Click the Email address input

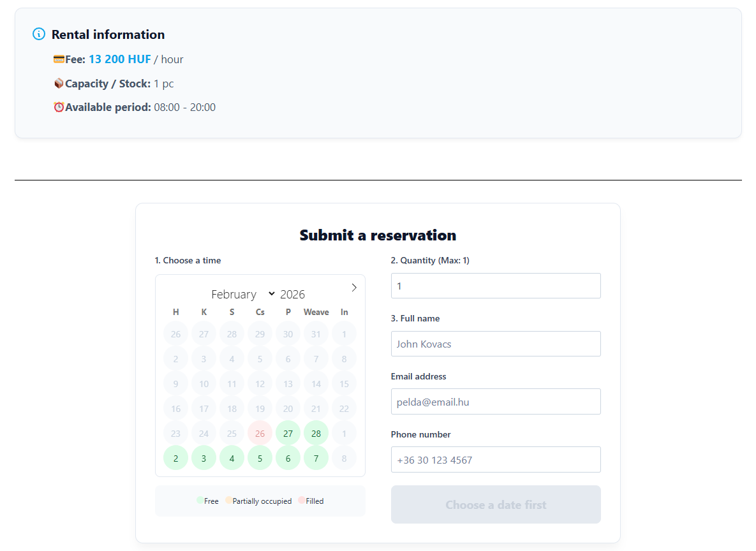click(x=496, y=402)
